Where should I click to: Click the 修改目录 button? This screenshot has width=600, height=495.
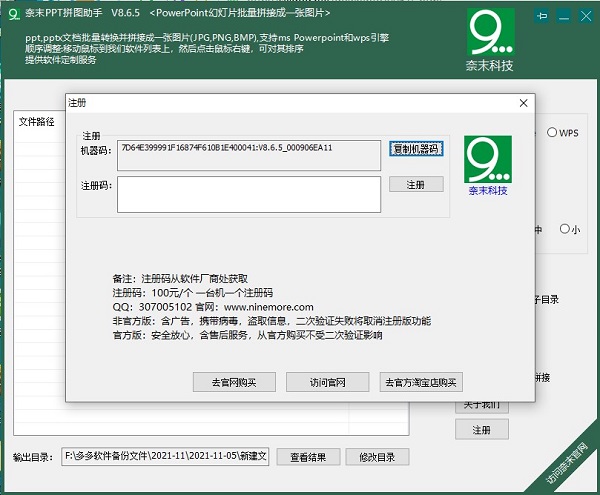377,457
